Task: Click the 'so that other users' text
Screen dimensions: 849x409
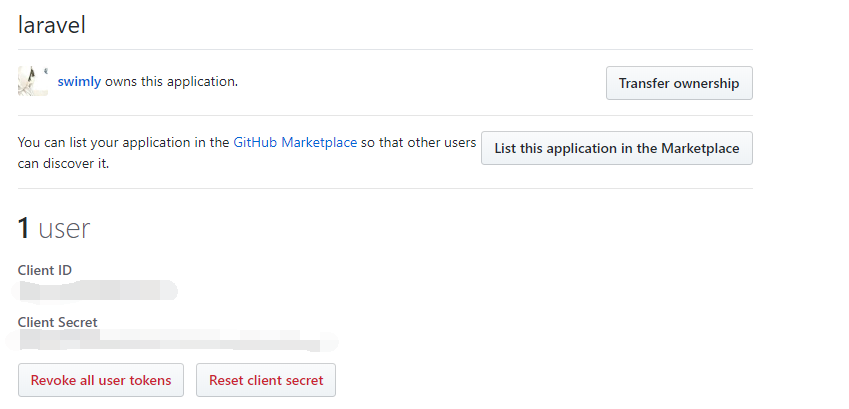Action: click(x=418, y=142)
